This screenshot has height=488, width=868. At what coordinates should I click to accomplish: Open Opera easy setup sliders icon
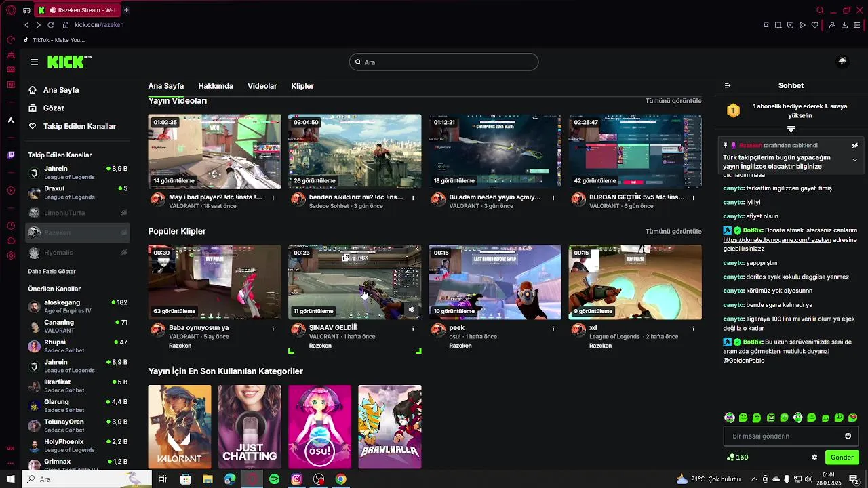[x=858, y=25]
